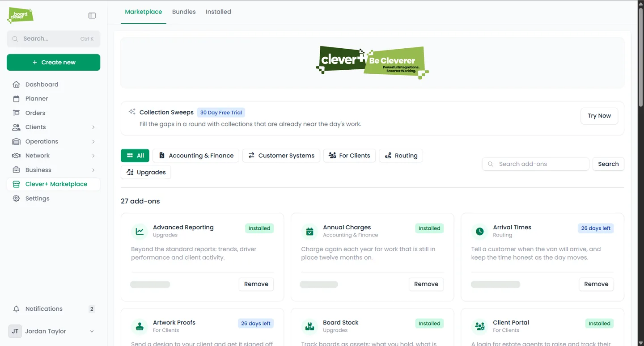Remove the Advanced Reporting add-on

coord(256,284)
